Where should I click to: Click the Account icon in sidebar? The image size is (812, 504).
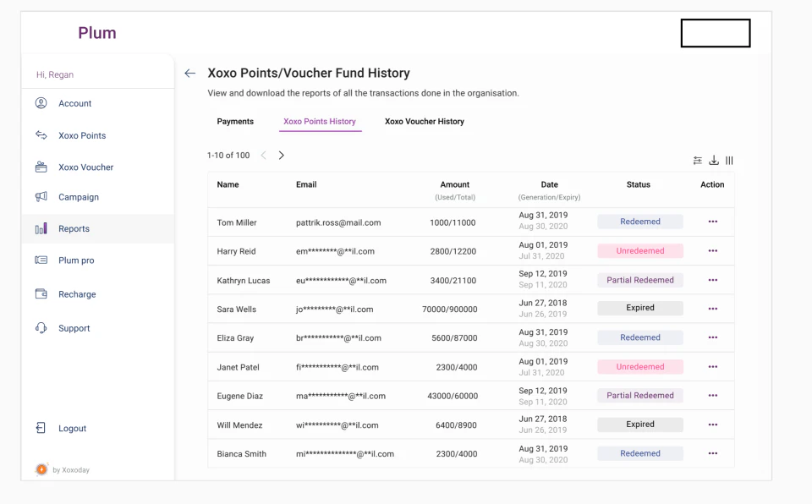41,103
